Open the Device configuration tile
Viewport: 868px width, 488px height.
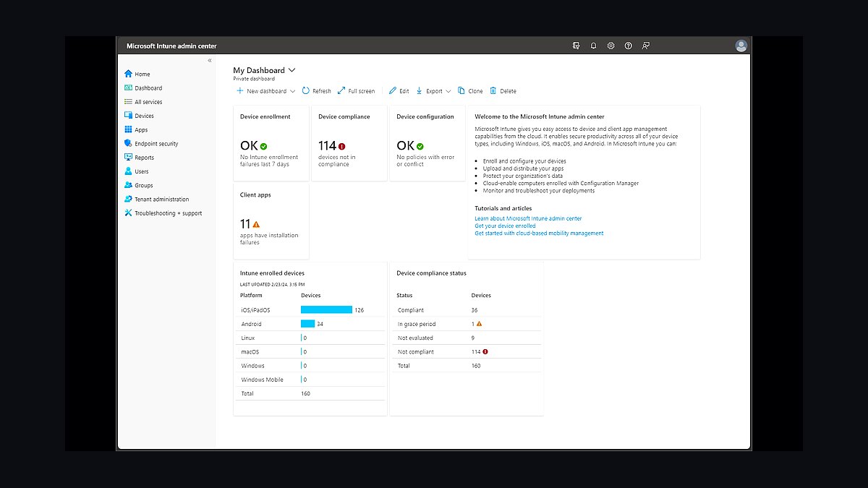tap(427, 143)
